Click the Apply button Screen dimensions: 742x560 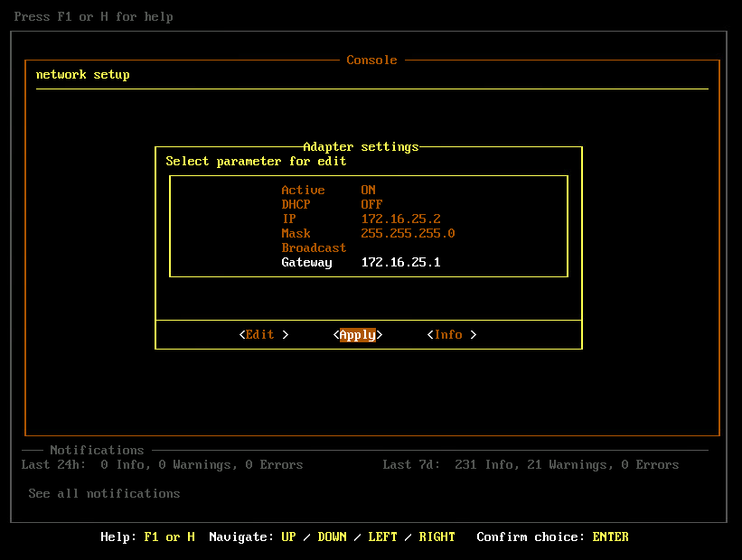(358, 335)
